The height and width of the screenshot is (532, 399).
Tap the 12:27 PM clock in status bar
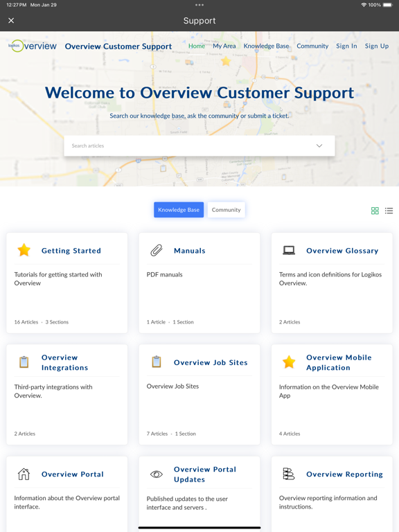[x=17, y=5]
